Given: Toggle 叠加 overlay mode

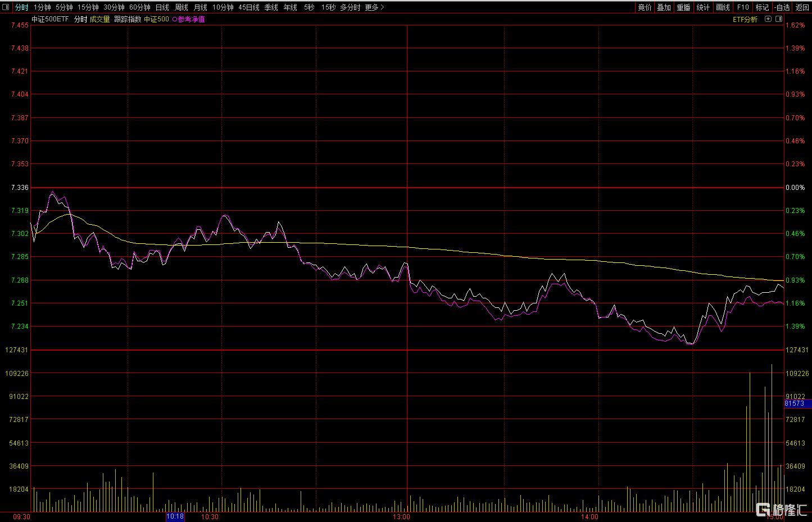Looking at the screenshot, I should [664, 7].
